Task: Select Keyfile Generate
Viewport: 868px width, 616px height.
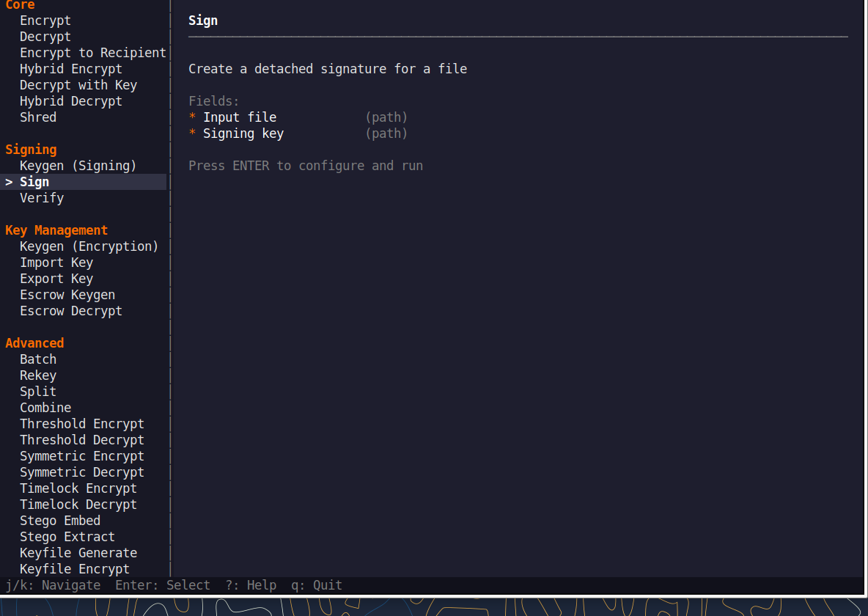Action: tap(78, 552)
